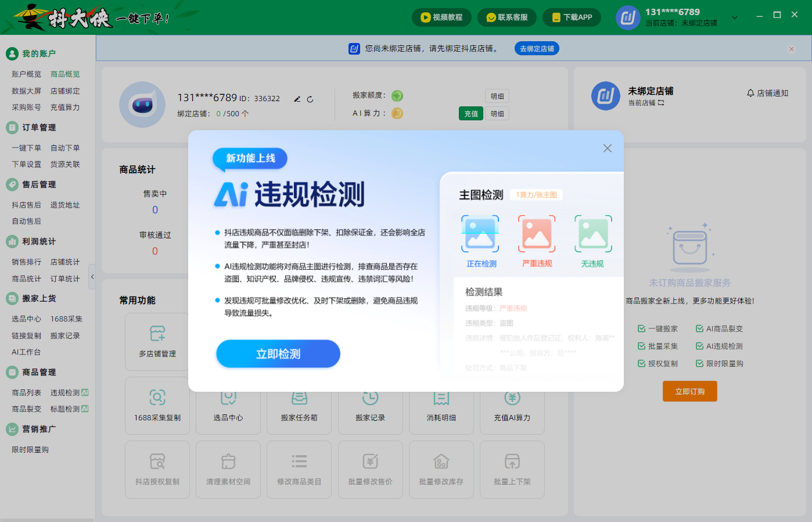This screenshot has width=812, height=522.
Task: Open 一键下单 in sidebar
Action: [27, 148]
